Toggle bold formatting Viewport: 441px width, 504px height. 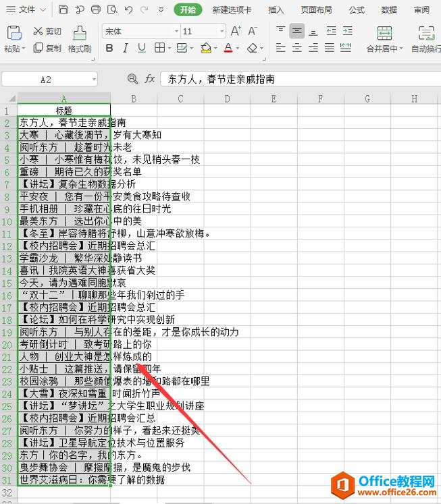pyautogui.click(x=109, y=49)
